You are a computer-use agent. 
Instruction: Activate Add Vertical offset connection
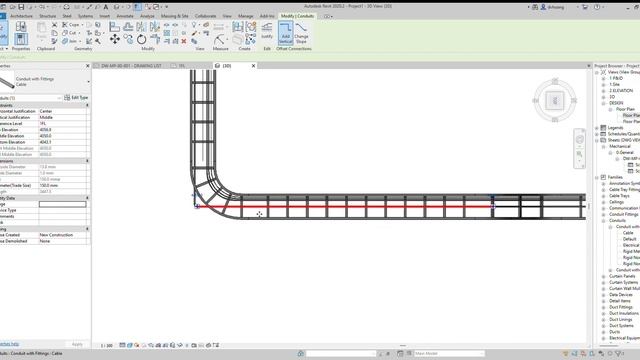tap(286, 33)
